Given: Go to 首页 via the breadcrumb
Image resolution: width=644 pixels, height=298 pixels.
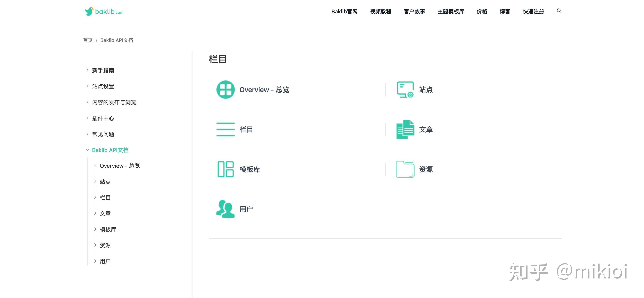Looking at the screenshot, I should point(87,40).
